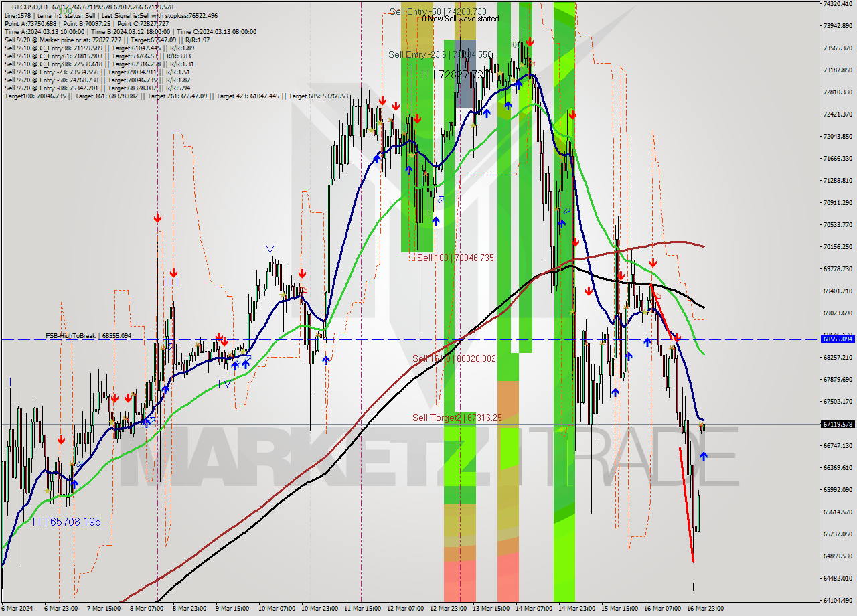Viewport: 857px width, 616px height.
Task: Select the '8 Mar 07:00' time axis label
Action: pos(147,609)
